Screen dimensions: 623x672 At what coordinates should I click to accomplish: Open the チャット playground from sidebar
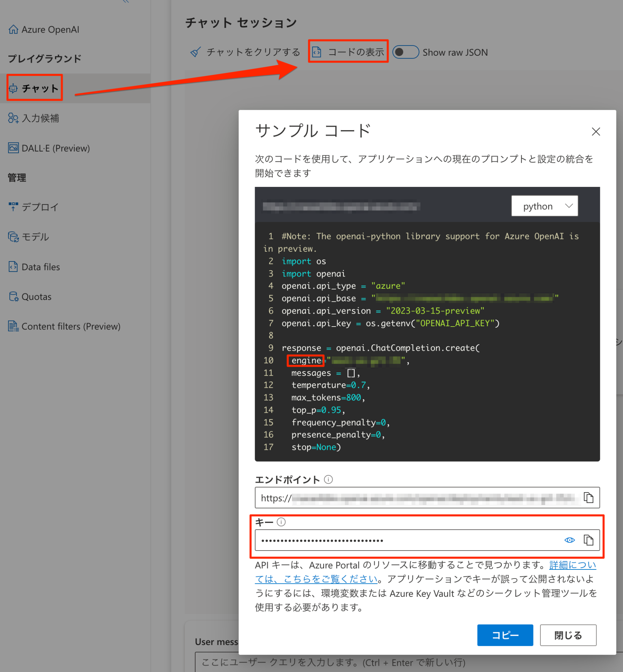click(34, 88)
